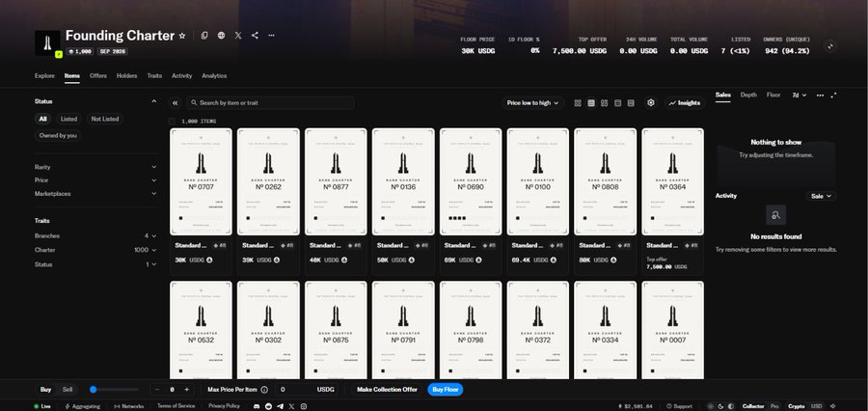
Task: Open the Activity tab
Action: (181, 76)
